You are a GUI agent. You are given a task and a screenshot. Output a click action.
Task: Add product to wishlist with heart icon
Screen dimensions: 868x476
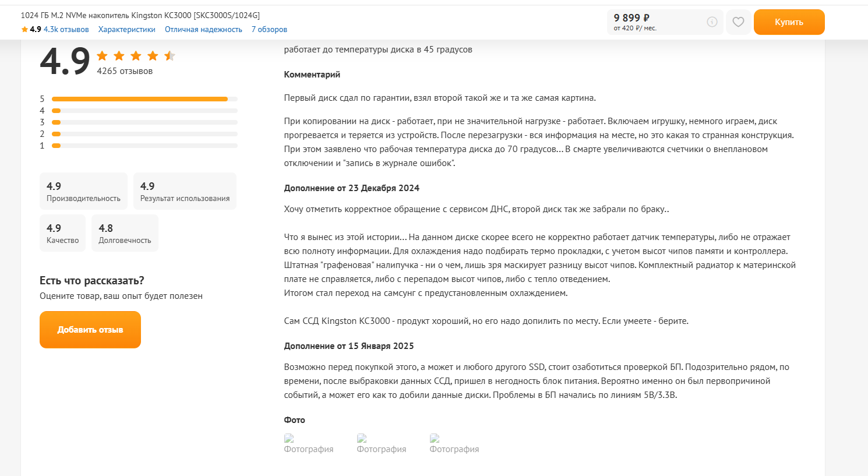point(738,22)
